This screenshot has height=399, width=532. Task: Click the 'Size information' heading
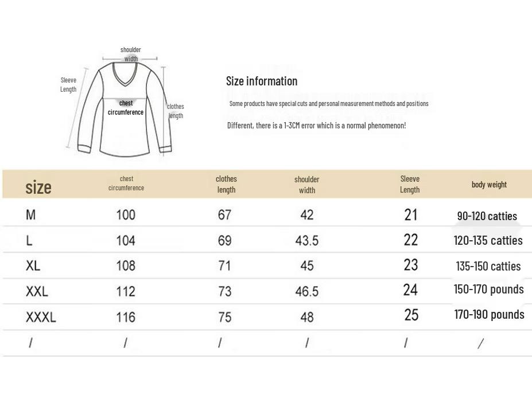(262, 81)
